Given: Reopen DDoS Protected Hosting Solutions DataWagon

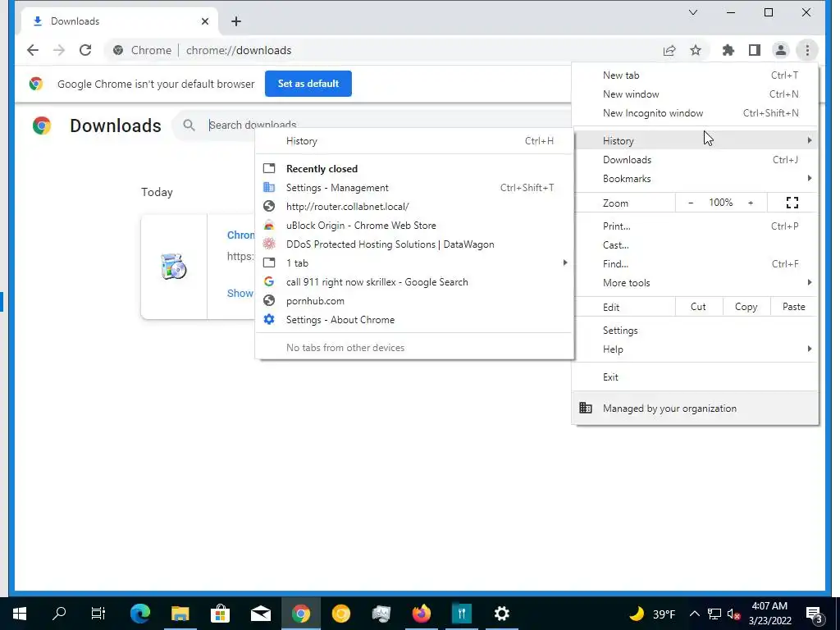Looking at the screenshot, I should coord(414,244).
